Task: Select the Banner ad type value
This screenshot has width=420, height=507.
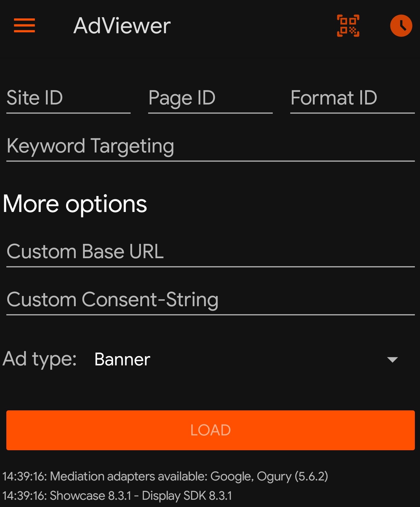Action: pyautogui.click(x=122, y=359)
